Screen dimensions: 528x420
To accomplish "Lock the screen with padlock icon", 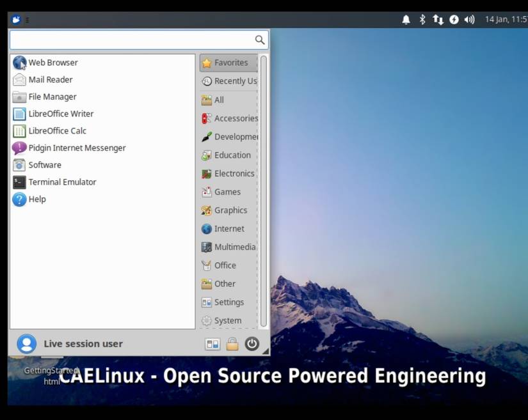I will tap(232, 344).
